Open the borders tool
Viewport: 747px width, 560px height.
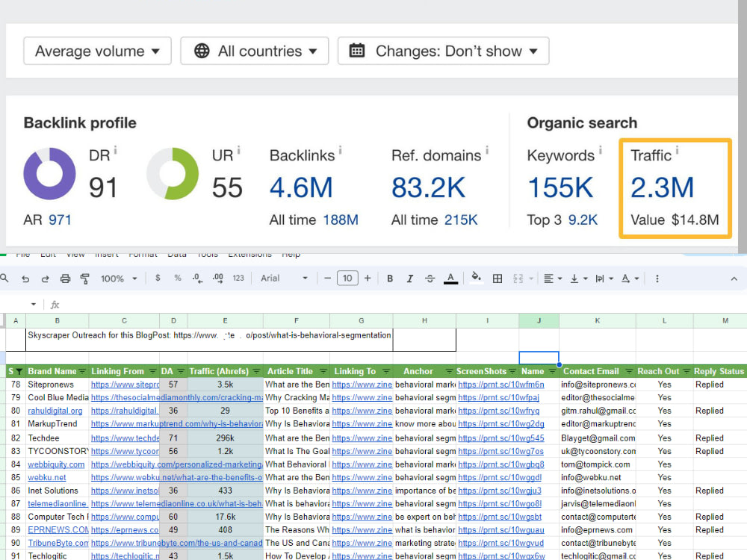[498, 279]
